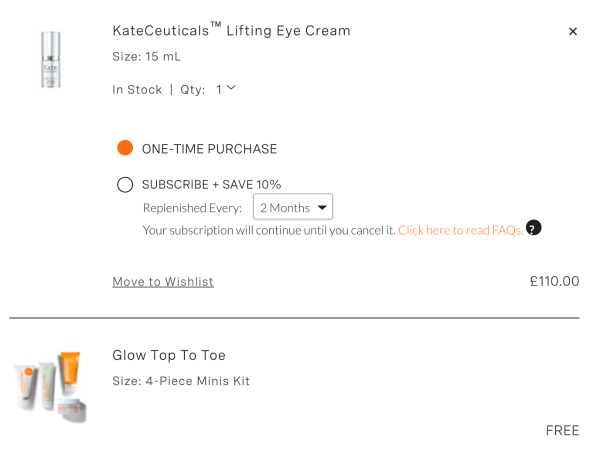
Task: Open the KateCeuticals Lifting Eye Cream title
Action: click(231, 31)
